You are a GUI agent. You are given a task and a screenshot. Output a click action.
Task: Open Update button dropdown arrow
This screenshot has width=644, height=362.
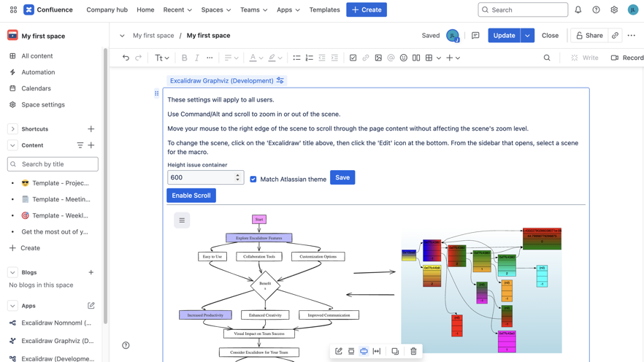527,36
